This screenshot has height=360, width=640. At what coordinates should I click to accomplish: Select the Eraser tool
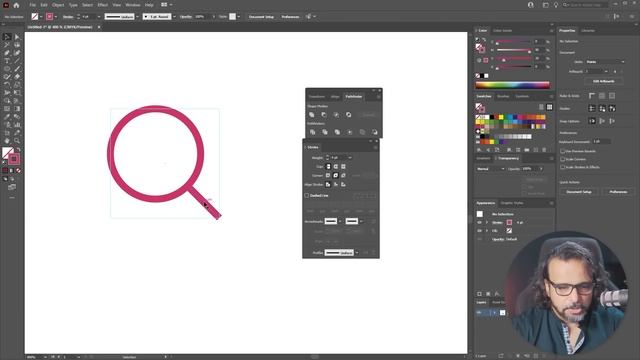pyautogui.click(x=17, y=77)
